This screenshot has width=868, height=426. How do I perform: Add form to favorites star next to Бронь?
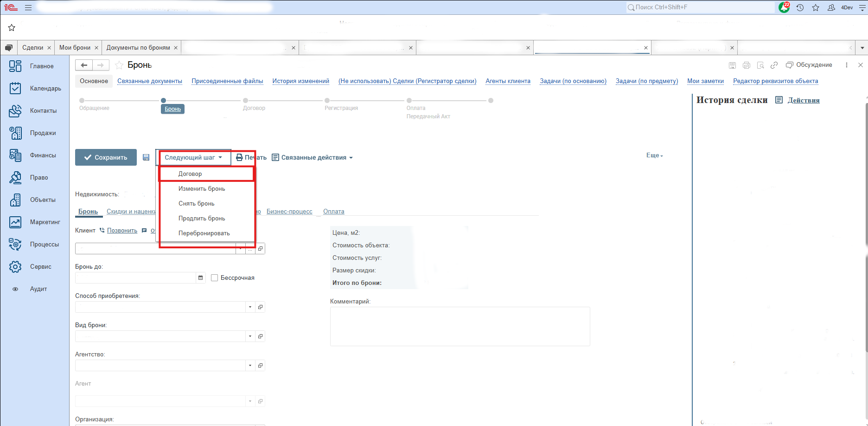(119, 65)
